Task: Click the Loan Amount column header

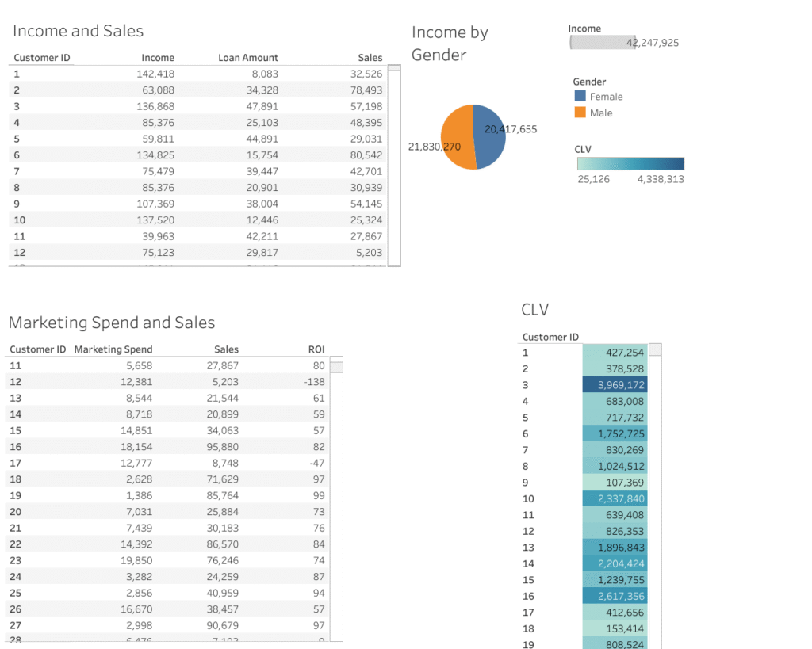Action: (248, 58)
